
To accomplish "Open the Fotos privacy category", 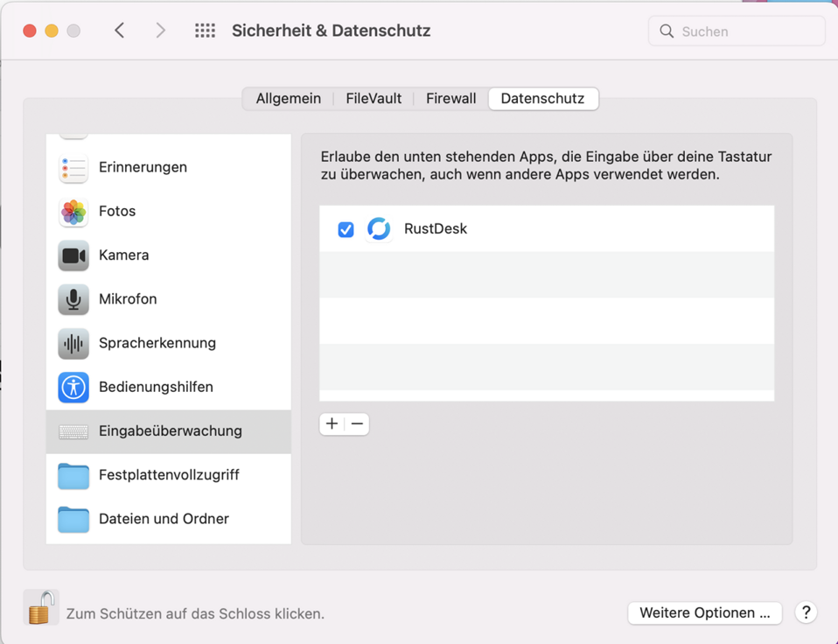I will tap(117, 211).
